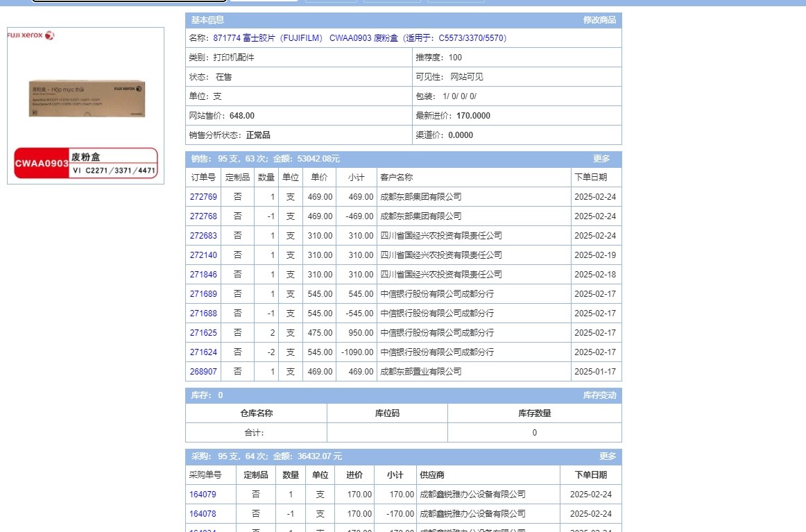Select the 可见性 value 网站可见
Screen dimensions: 806x532
coord(467,77)
